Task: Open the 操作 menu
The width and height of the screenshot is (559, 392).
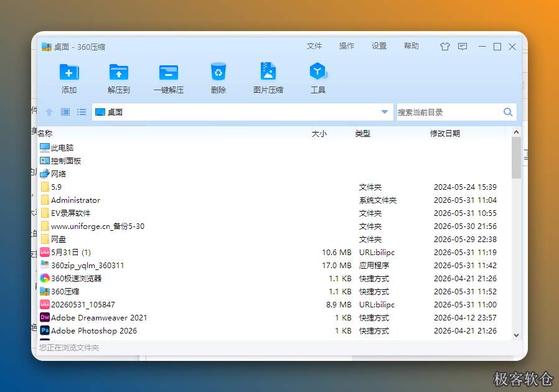Action: click(347, 46)
